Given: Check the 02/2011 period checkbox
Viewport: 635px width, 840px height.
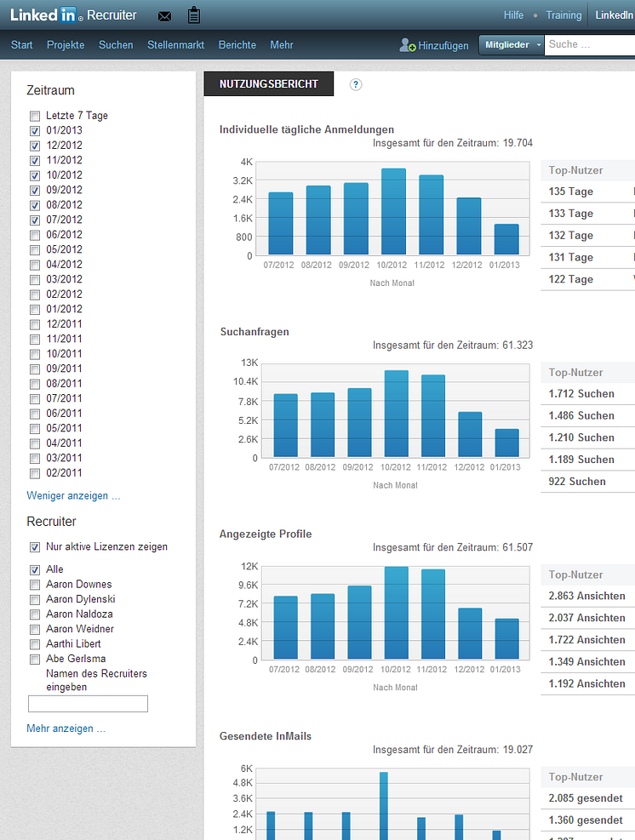Looking at the screenshot, I should click(35, 473).
